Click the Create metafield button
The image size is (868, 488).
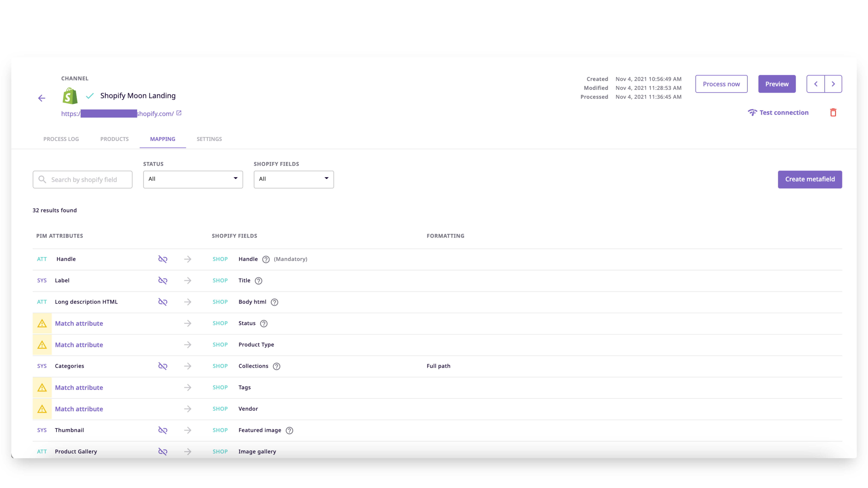810,179
